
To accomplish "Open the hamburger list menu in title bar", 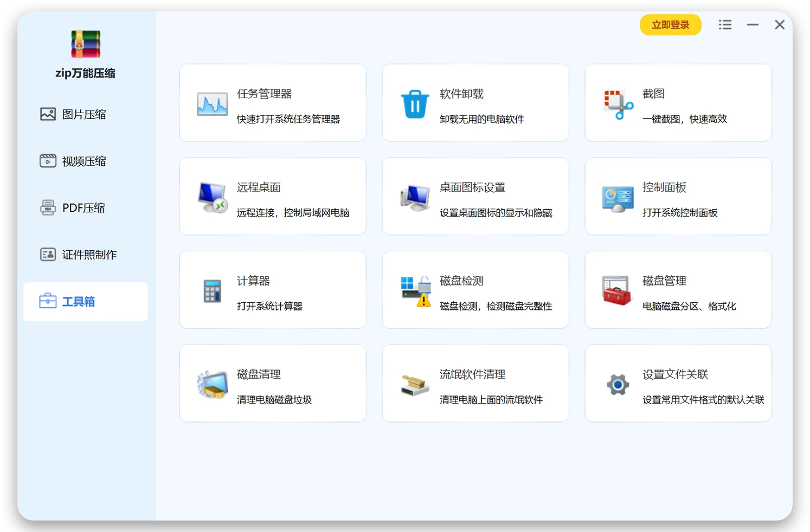I will click(x=725, y=25).
